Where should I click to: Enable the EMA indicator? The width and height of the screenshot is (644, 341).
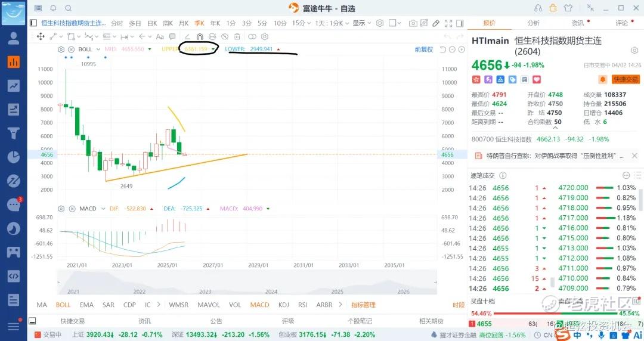coord(86,305)
